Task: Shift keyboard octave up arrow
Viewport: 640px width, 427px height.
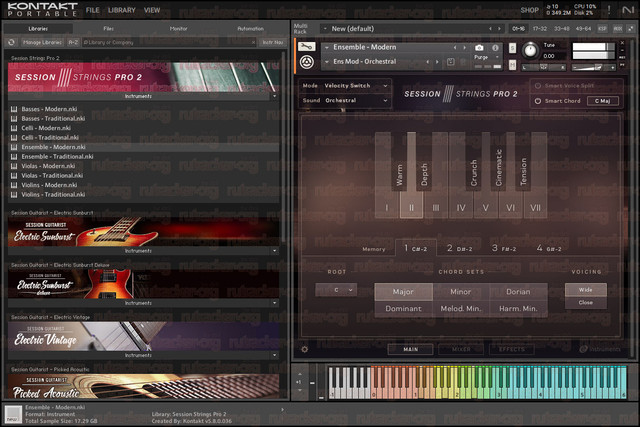Action: [300, 374]
